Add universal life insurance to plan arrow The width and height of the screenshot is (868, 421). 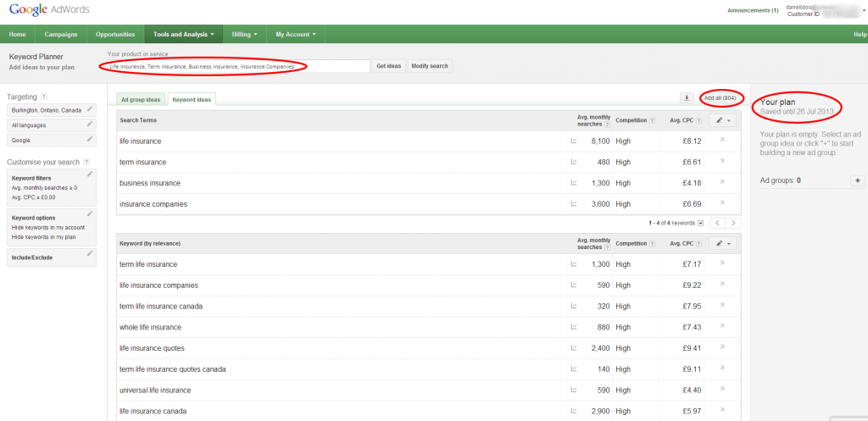tap(722, 389)
